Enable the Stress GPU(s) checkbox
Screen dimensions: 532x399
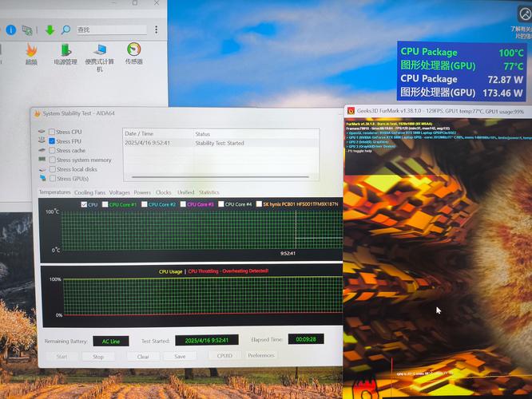(53, 179)
